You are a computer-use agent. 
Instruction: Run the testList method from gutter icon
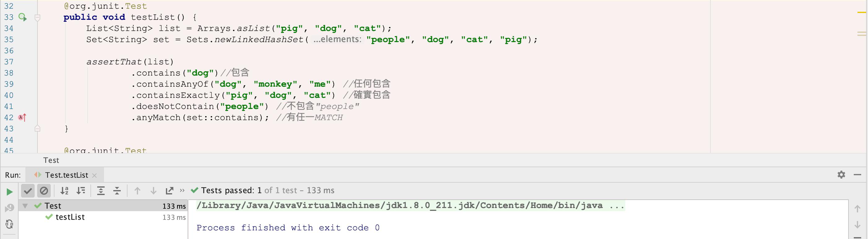[23, 17]
